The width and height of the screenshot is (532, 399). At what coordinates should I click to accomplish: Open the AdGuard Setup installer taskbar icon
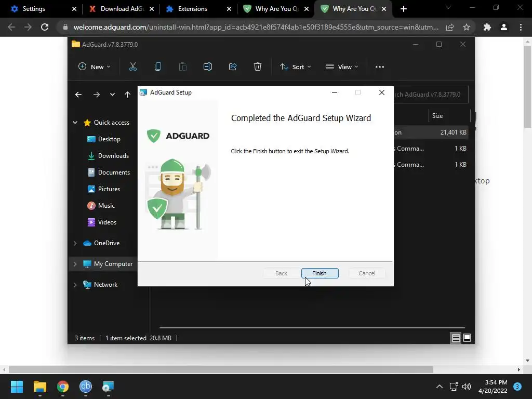108,387
